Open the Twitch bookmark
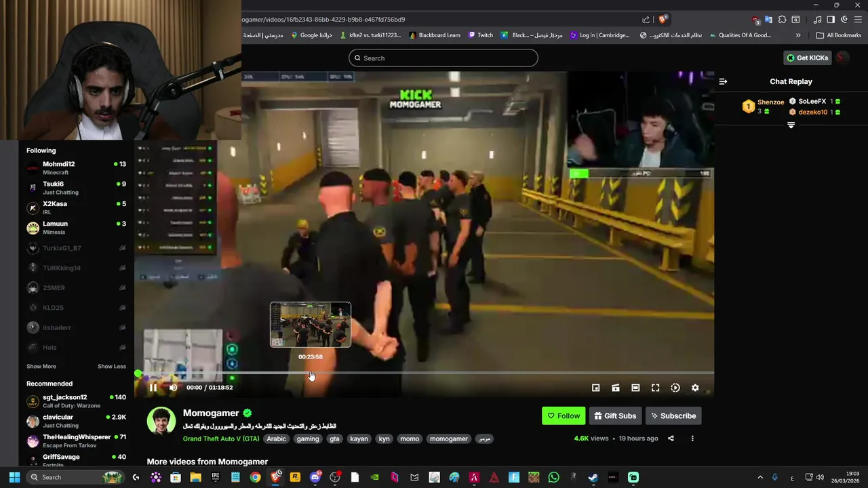The width and height of the screenshot is (868, 488). (480, 35)
